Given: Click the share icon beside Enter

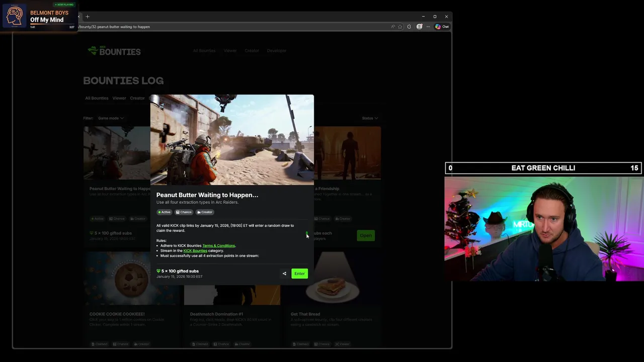Looking at the screenshot, I should 284,274.
